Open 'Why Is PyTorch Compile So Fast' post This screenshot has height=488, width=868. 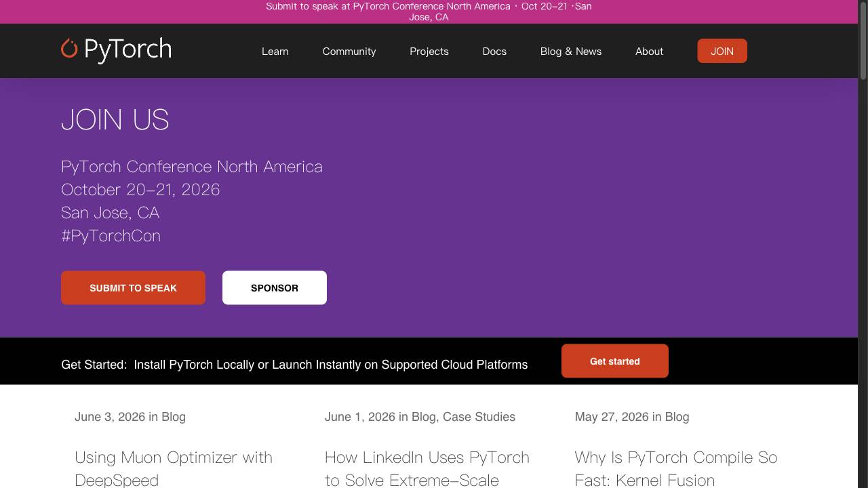click(x=676, y=468)
